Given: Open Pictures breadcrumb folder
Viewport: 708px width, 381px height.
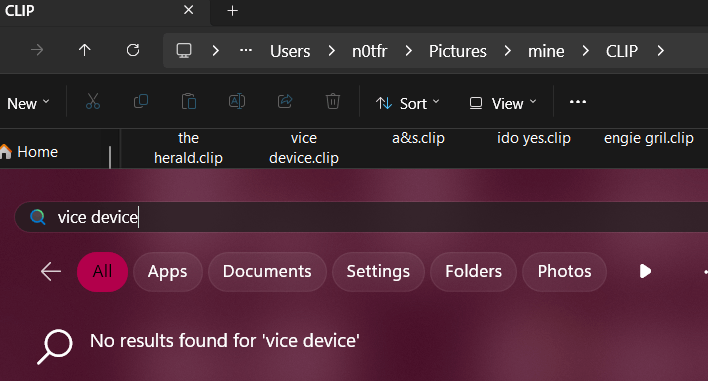Looking at the screenshot, I should coord(457,51).
